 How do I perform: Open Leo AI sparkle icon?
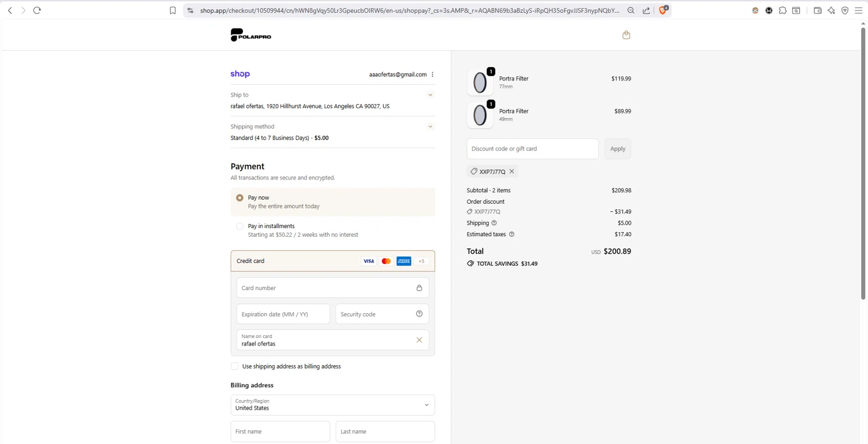pyautogui.click(x=831, y=10)
